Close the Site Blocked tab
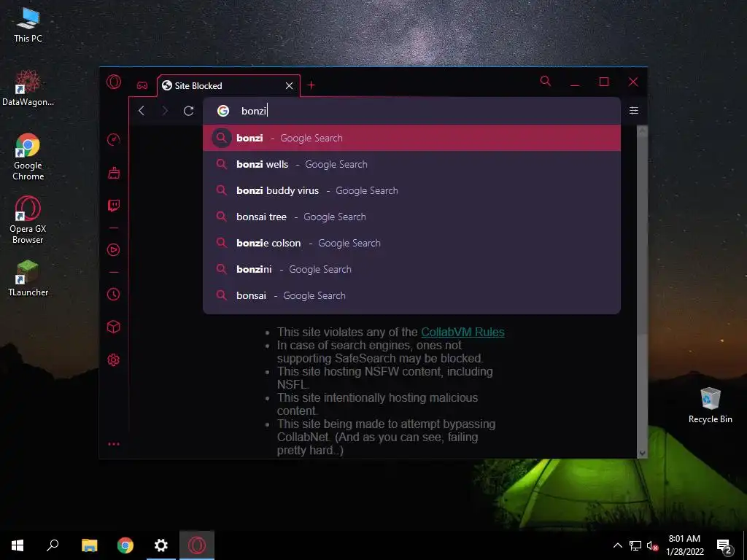 [x=289, y=86]
